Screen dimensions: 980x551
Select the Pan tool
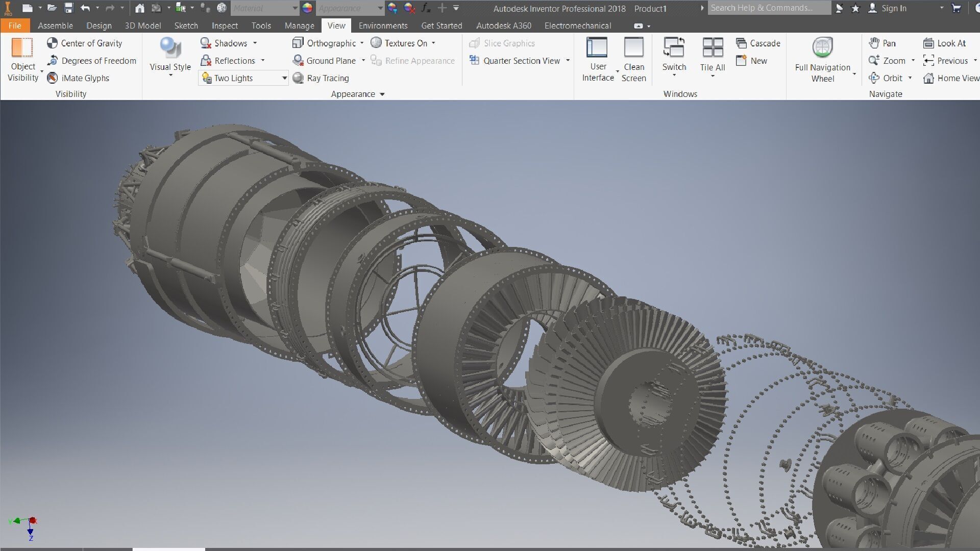pyautogui.click(x=883, y=43)
